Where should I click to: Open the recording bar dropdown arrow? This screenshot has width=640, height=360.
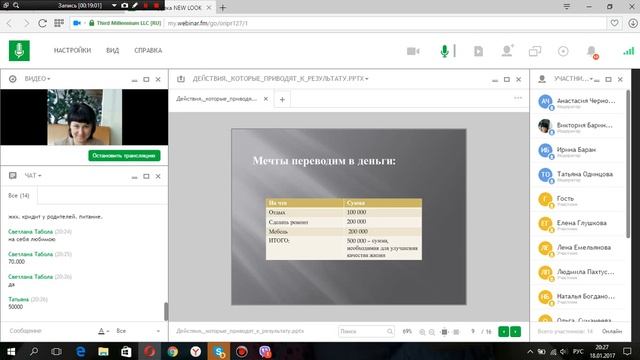114,5
